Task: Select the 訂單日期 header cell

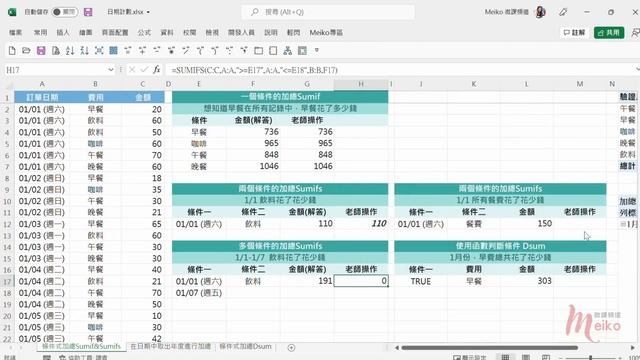Action: [x=42, y=97]
